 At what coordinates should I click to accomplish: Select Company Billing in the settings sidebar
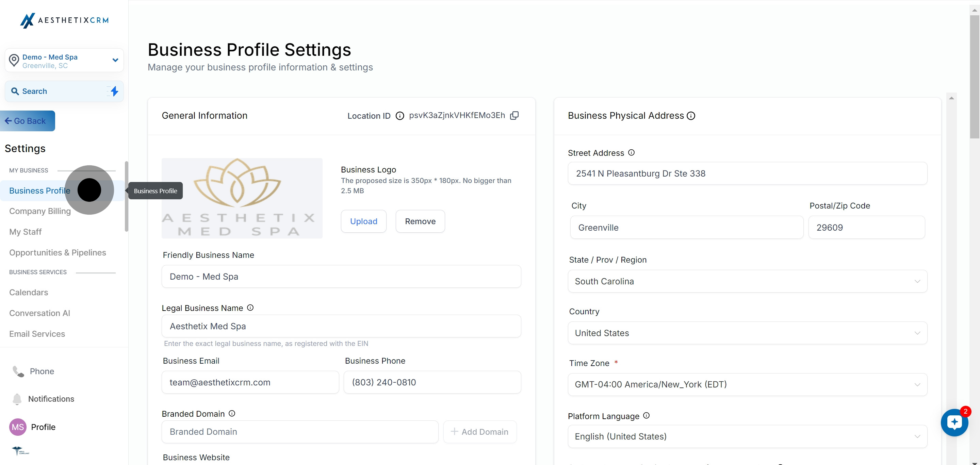(x=40, y=211)
